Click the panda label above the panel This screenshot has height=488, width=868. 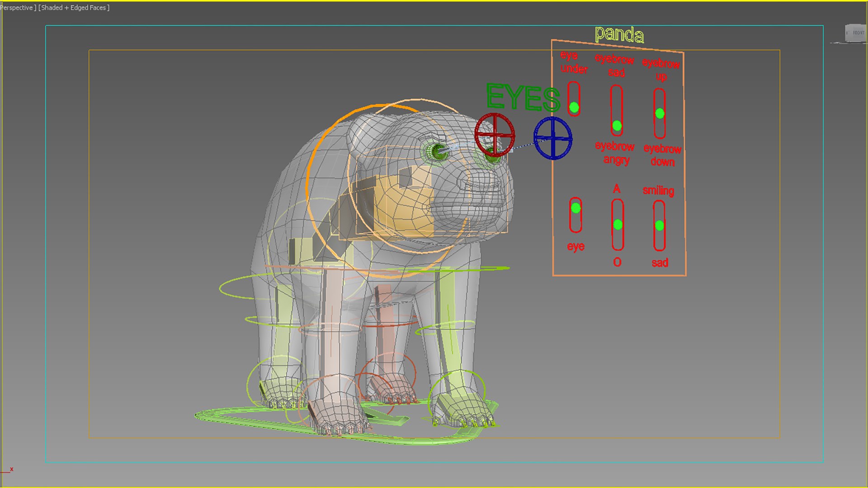coord(619,34)
